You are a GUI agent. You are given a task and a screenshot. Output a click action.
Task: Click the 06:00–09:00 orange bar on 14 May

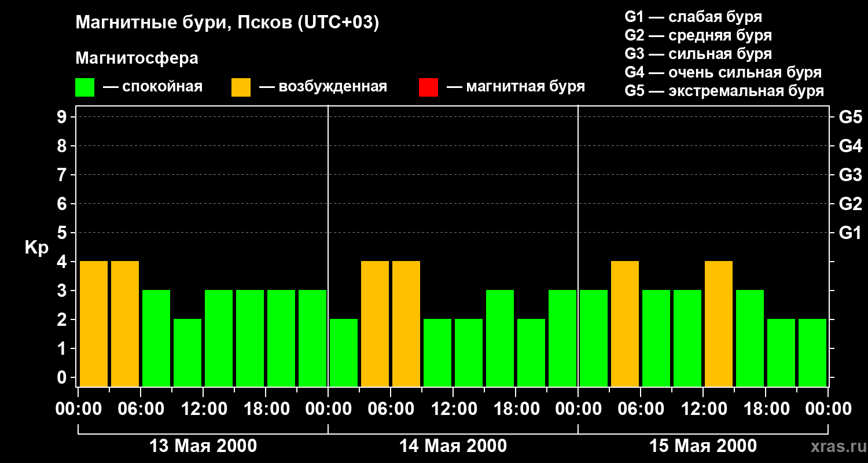coord(406,324)
